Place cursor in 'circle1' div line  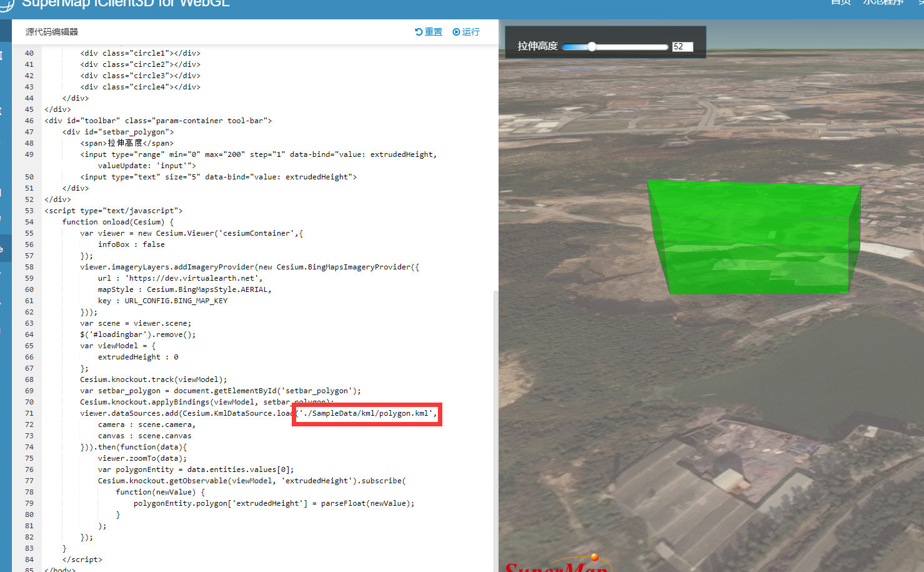pos(140,53)
